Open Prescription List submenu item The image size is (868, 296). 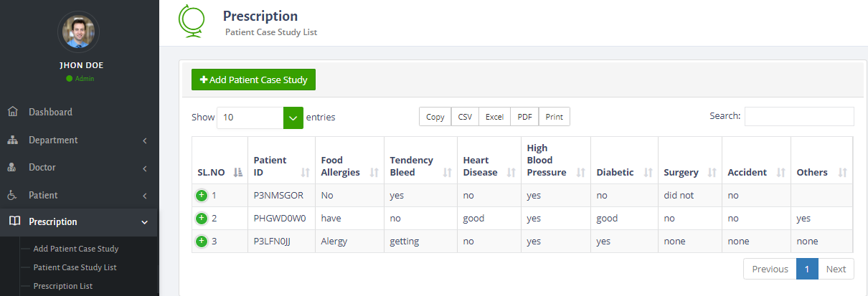[63, 286]
